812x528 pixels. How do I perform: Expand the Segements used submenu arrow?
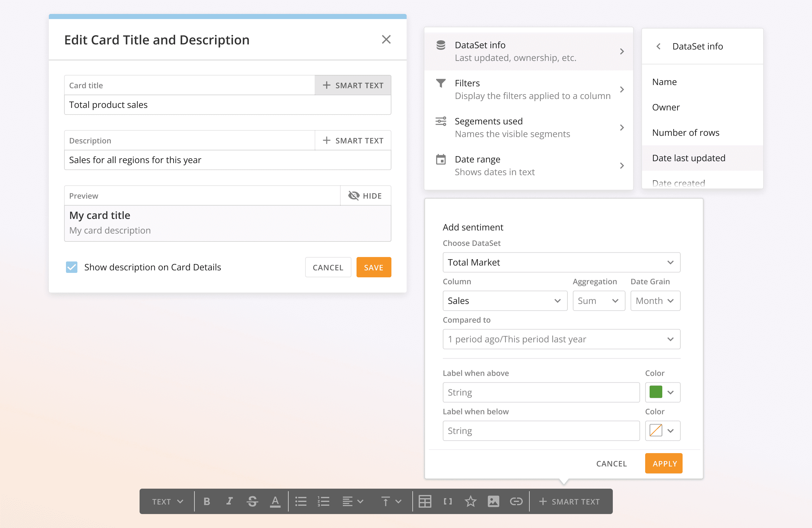[x=622, y=128]
